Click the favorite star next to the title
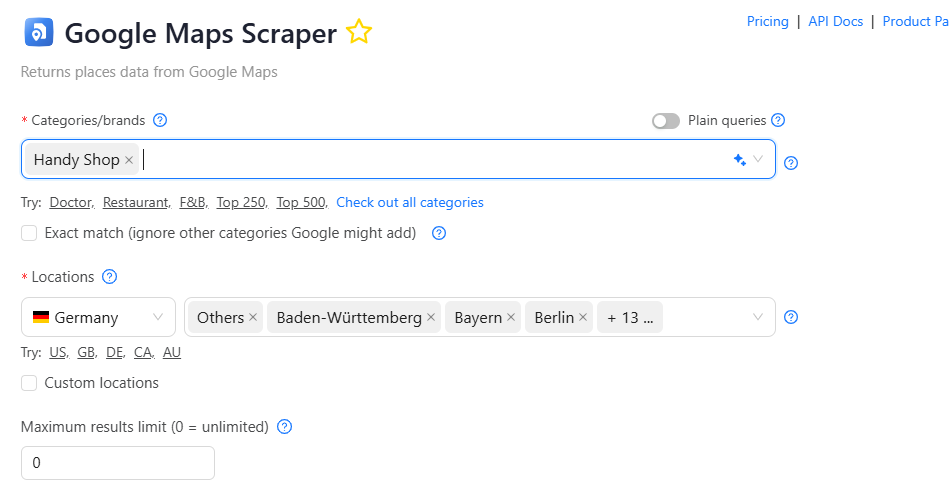 click(x=358, y=33)
